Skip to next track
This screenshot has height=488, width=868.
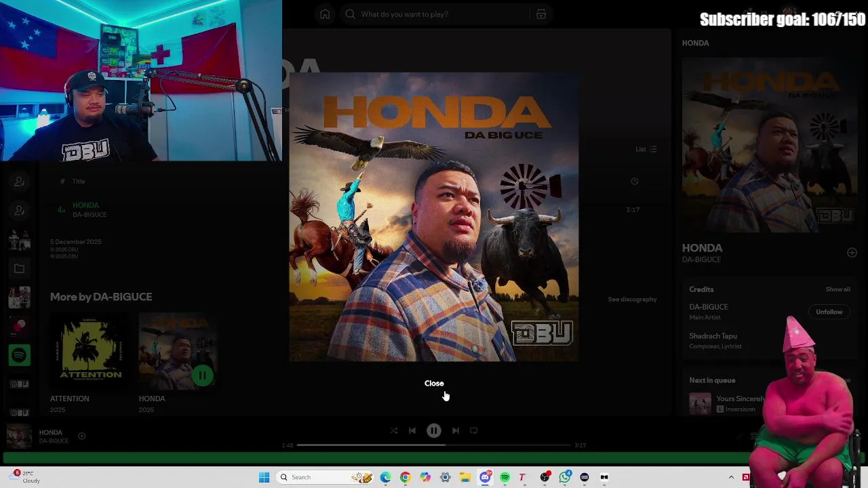[x=456, y=430]
